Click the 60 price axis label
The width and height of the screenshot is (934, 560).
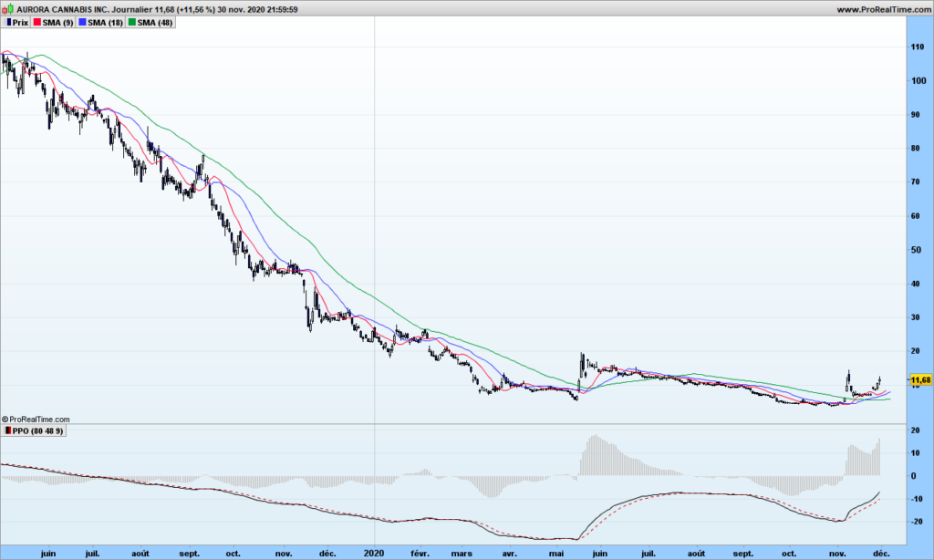tap(915, 216)
